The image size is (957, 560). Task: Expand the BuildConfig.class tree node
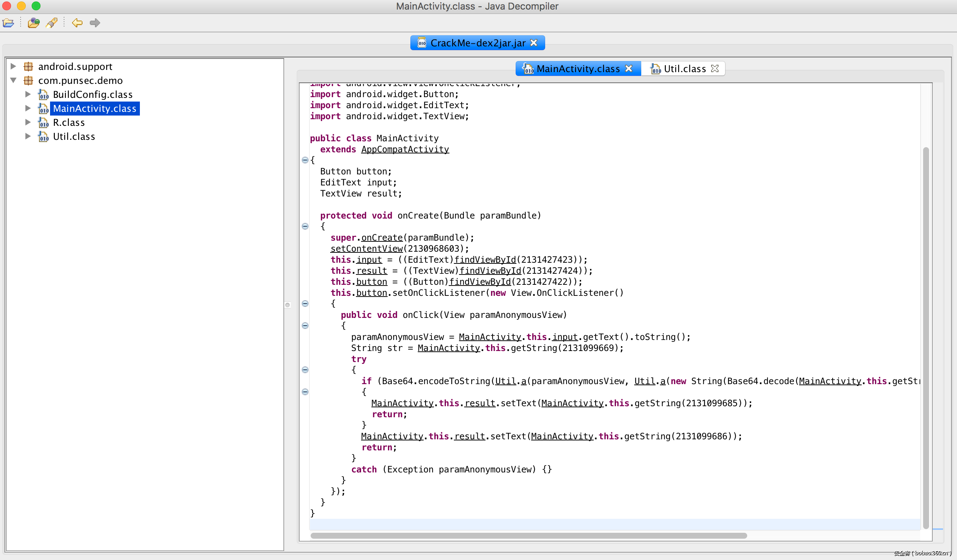click(x=28, y=94)
